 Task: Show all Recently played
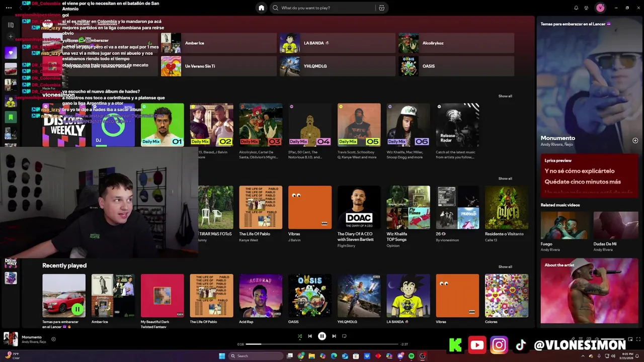[x=505, y=266]
